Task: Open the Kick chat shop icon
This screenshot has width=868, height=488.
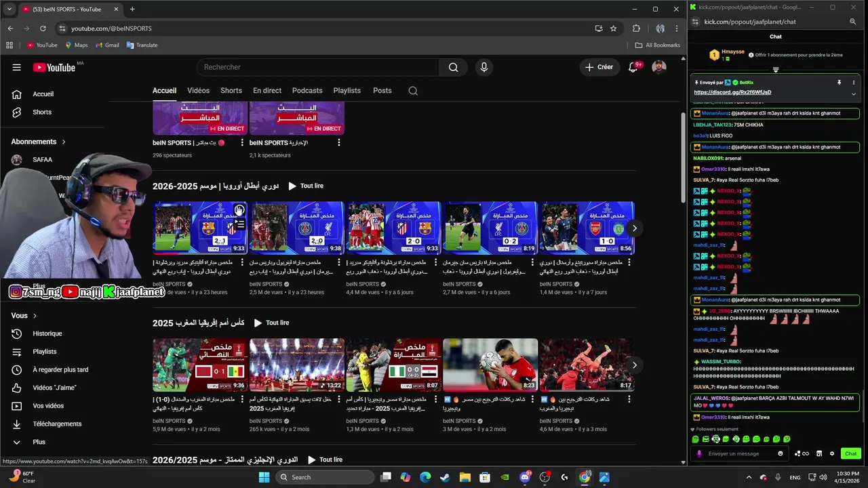Action: pyautogui.click(x=819, y=453)
